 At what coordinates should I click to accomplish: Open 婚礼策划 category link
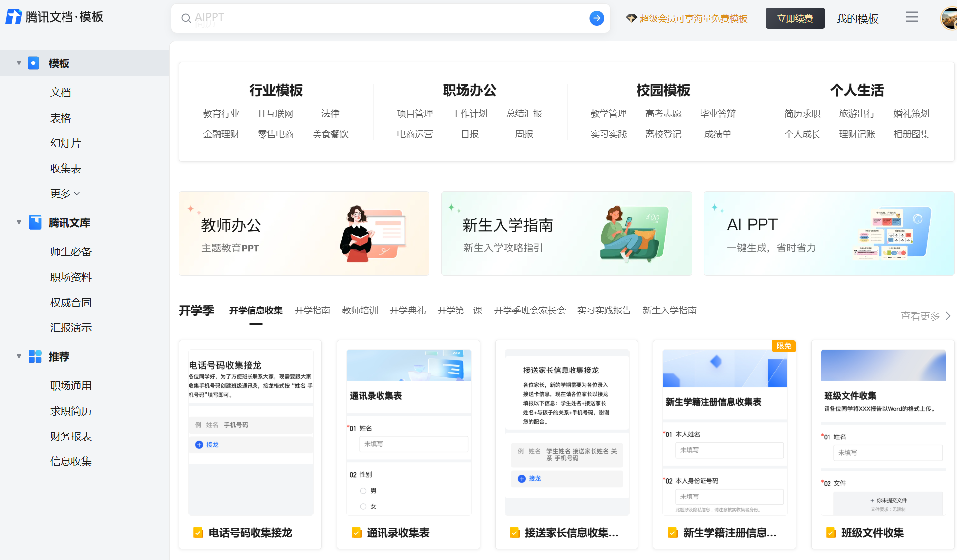911,114
